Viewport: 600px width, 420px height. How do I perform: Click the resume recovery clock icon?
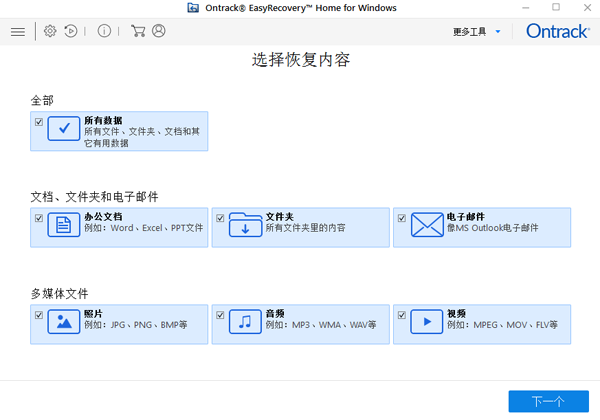coord(71,32)
